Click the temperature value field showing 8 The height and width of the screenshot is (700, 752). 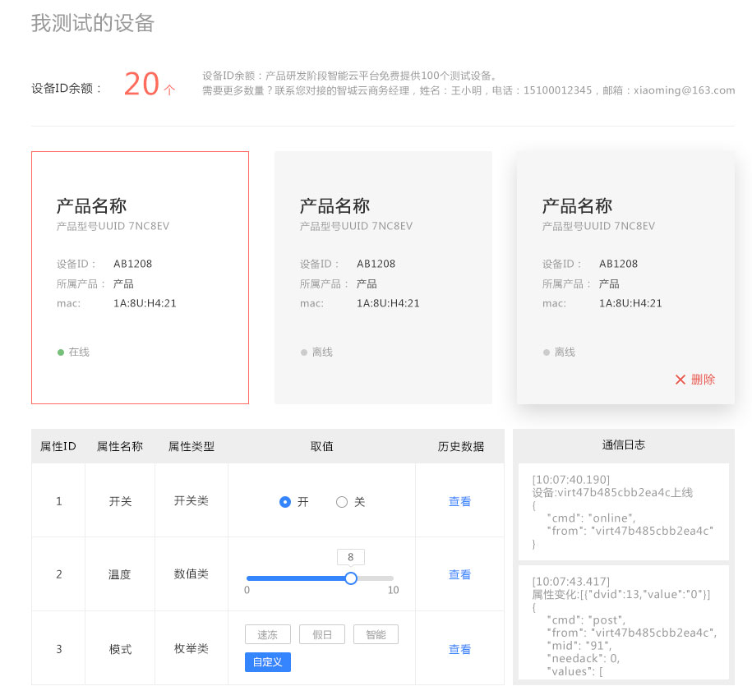pyautogui.click(x=351, y=556)
